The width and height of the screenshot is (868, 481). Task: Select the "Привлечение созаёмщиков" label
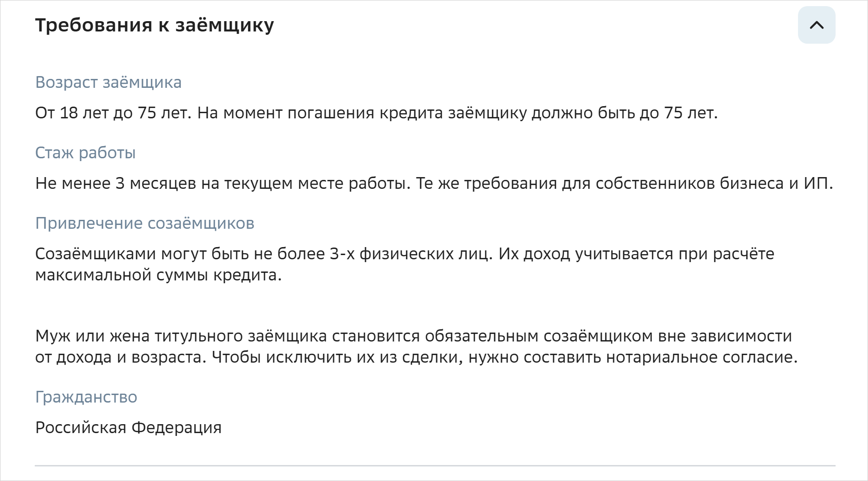click(145, 223)
